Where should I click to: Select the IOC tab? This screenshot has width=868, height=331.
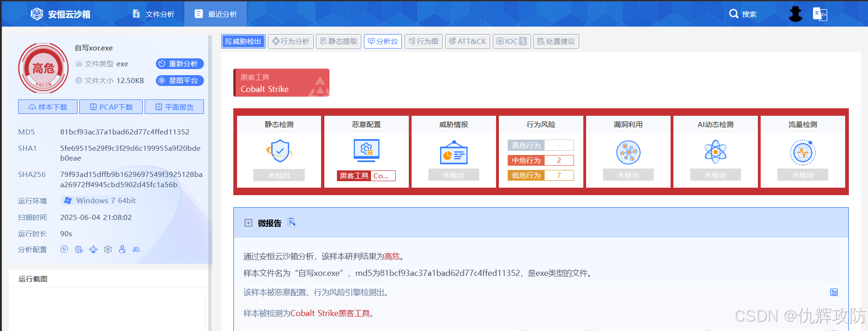511,41
